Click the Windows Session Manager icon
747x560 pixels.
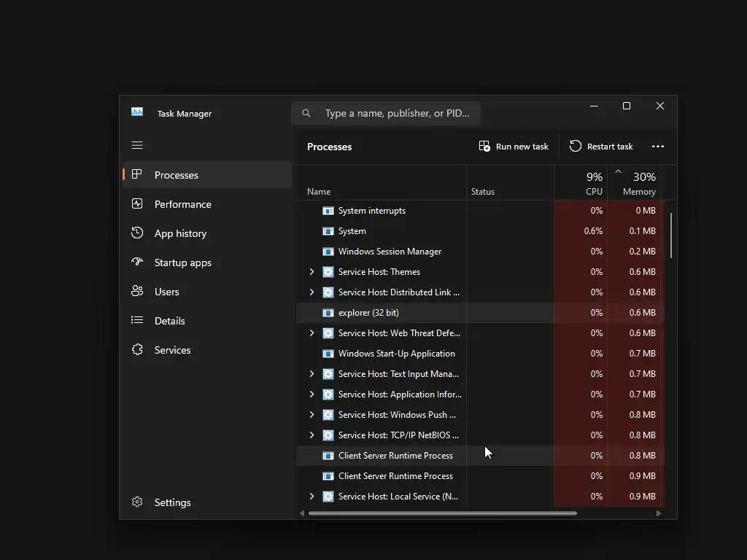328,252
